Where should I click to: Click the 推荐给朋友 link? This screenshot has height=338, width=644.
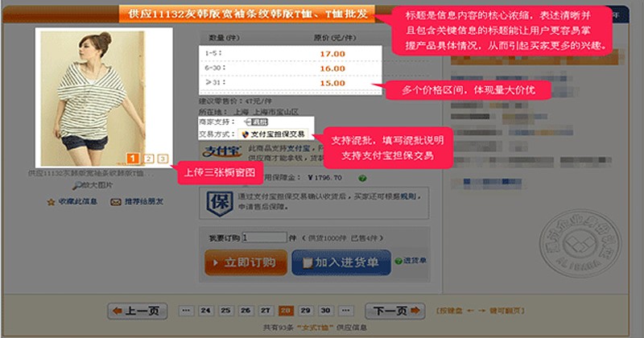144,202
